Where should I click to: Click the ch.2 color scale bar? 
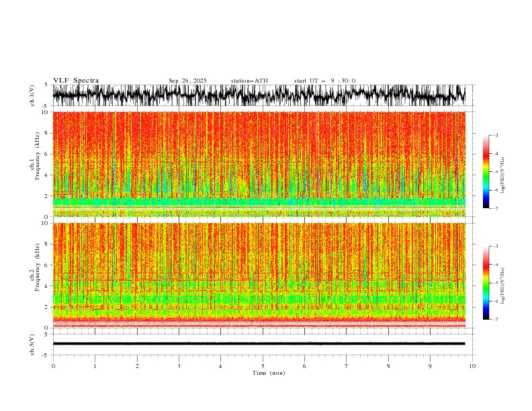[486, 283]
